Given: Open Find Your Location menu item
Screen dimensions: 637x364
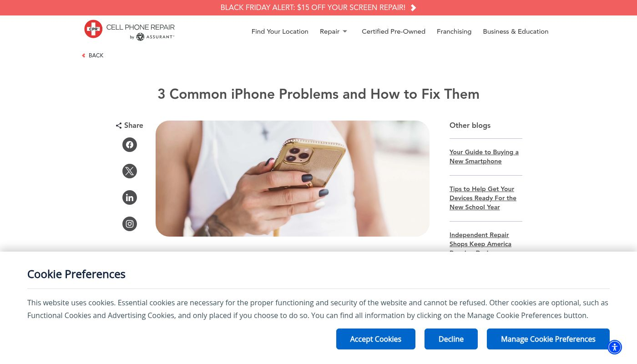Looking at the screenshot, I should (x=280, y=31).
